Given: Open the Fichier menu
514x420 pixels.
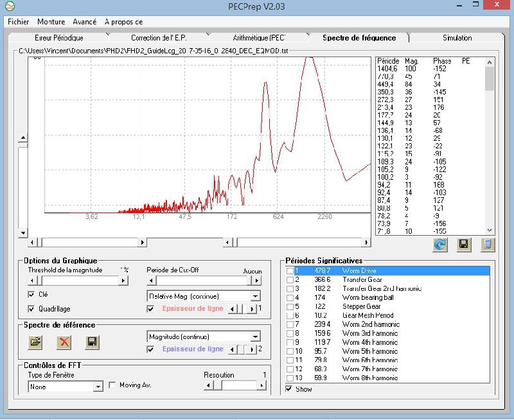Looking at the screenshot, I should click(x=19, y=22).
